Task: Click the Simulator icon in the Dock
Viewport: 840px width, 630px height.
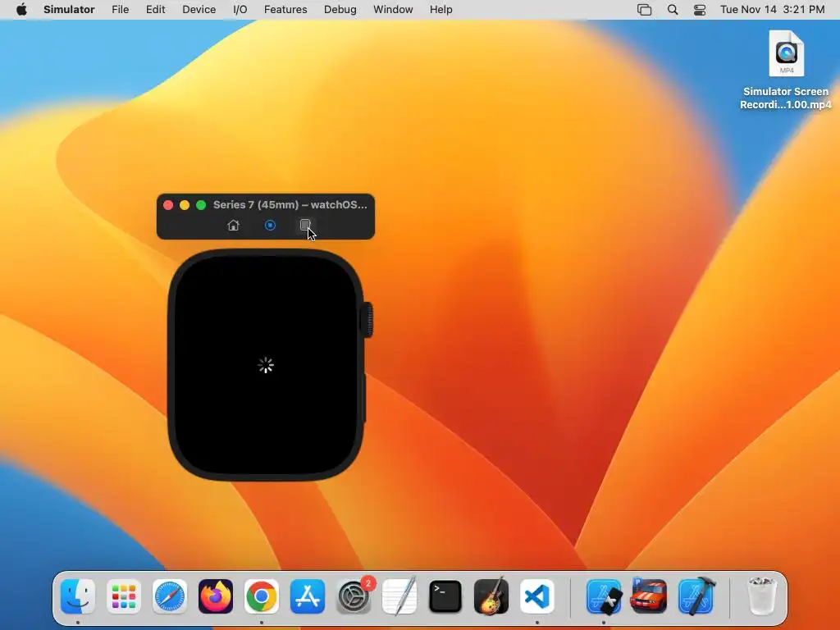Action: pyautogui.click(x=604, y=596)
